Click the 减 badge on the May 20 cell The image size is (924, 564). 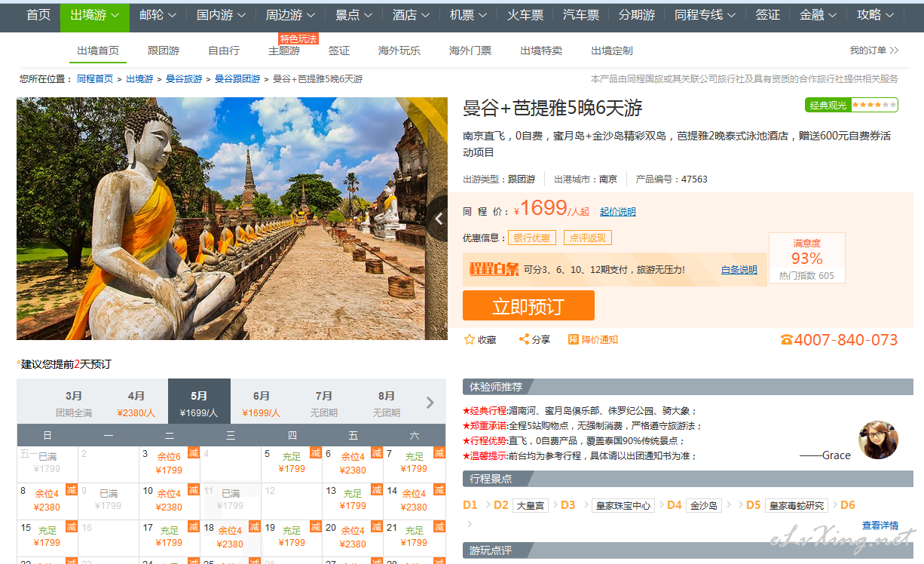coord(377,526)
